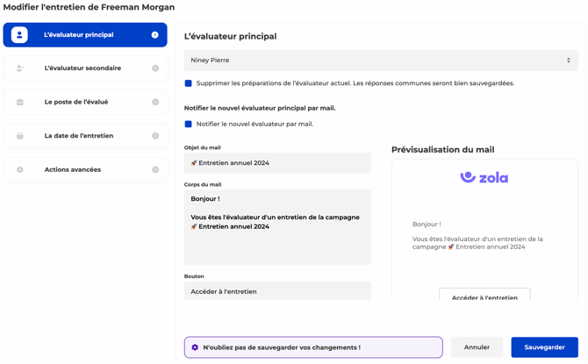Open the Niney Pierre evaluator dropdown
The width and height of the screenshot is (588, 364).
[381, 61]
